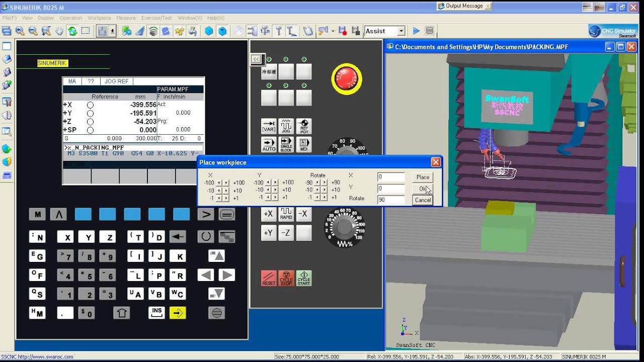Click Y minus 100 stepper arrow
The width and height of the screenshot is (644, 362).
pos(268,183)
